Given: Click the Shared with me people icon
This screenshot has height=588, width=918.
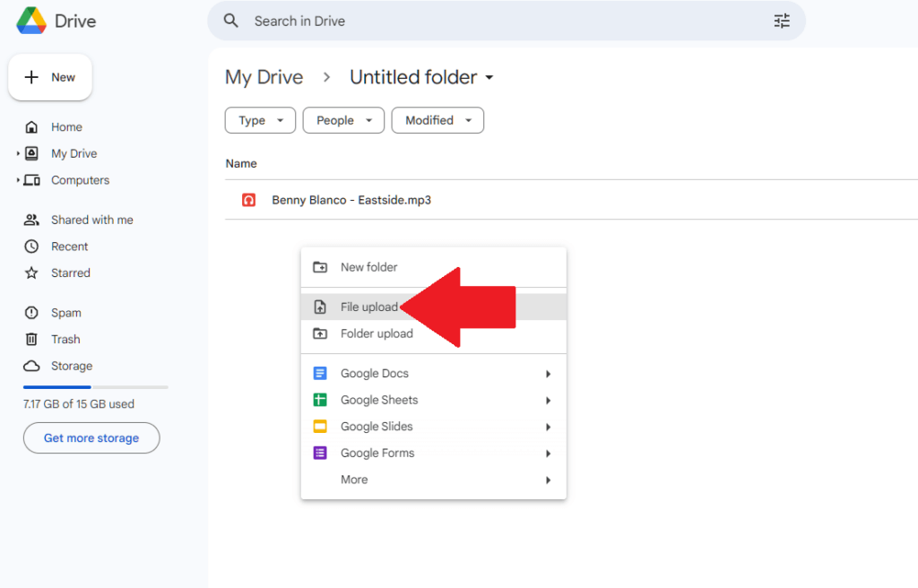Looking at the screenshot, I should (31, 220).
